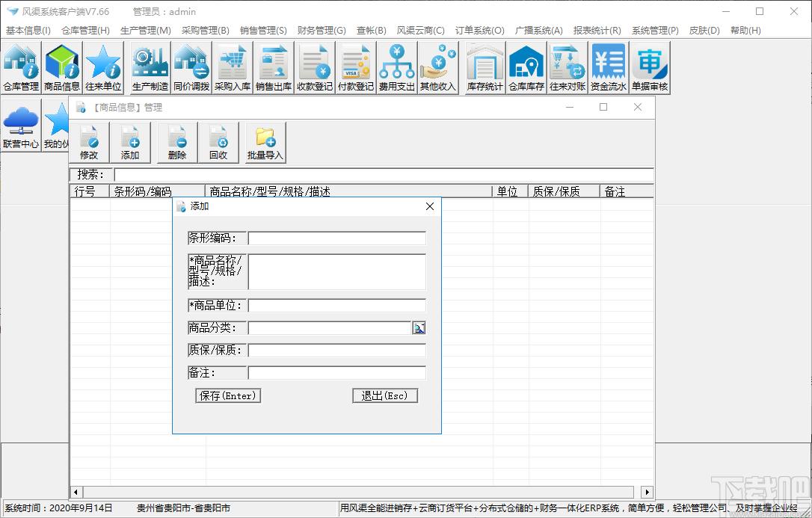Click 系统时间：2020年9月14日 in status bar

tap(58, 508)
